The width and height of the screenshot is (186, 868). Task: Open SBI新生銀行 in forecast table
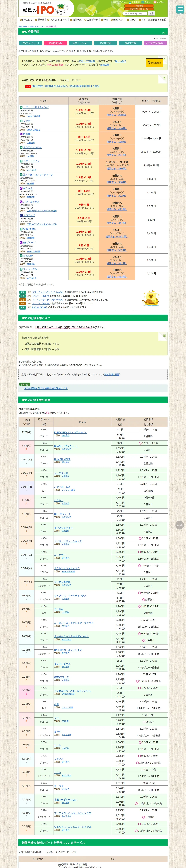click(30, 229)
